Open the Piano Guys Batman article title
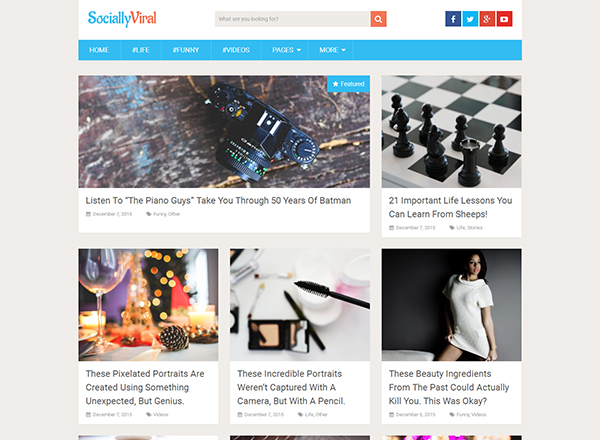Image resolution: width=600 pixels, height=440 pixels. coord(218,200)
